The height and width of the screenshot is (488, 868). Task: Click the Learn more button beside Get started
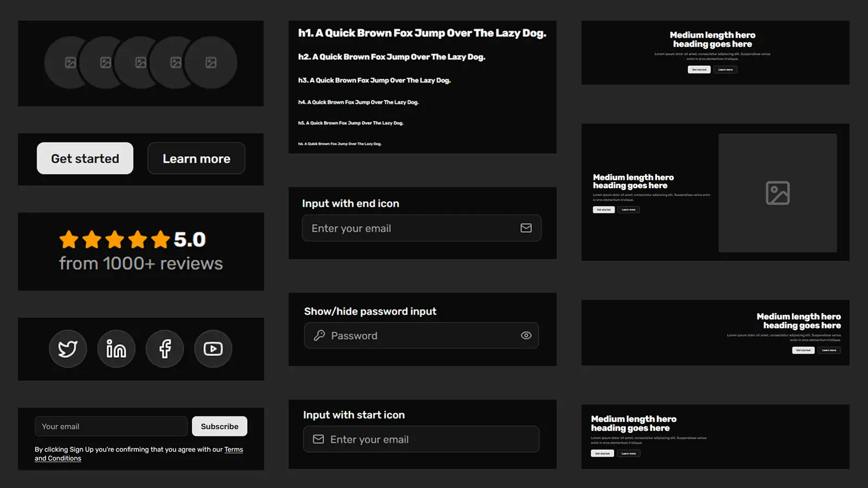[x=196, y=158]
